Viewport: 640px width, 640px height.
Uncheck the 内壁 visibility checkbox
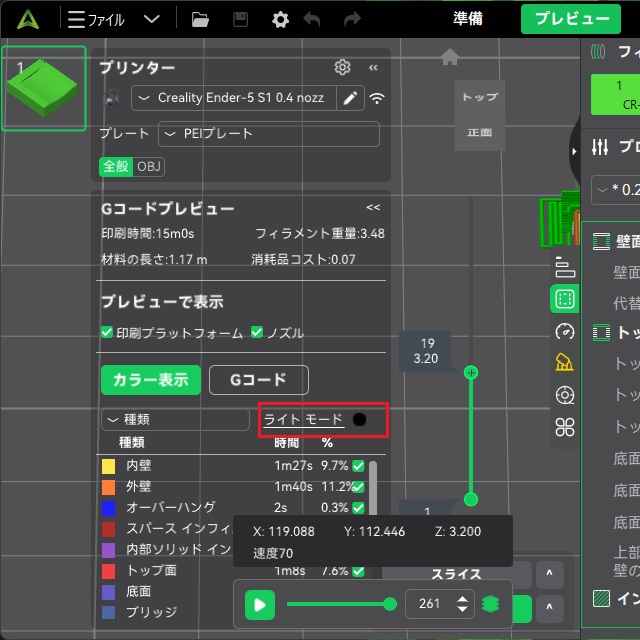tap(358, 466)
